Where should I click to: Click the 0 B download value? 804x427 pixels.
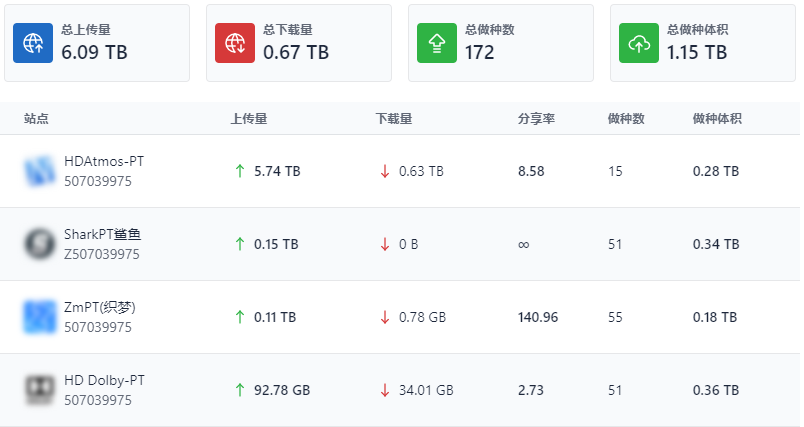(x=409, y=244)
